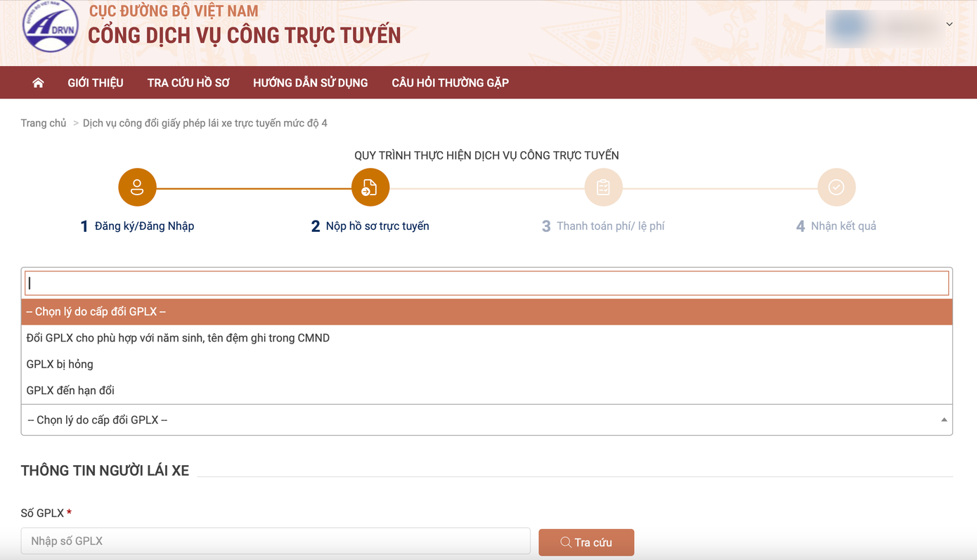Click the DRVN logo in header
This screenshot has height=560, width=977.
50,26
